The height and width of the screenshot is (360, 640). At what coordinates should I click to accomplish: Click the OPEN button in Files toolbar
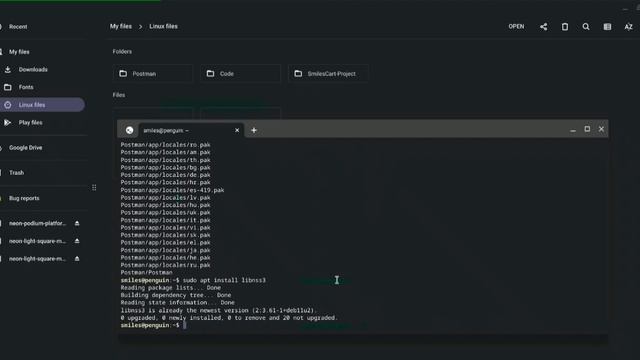coord(516,27)
